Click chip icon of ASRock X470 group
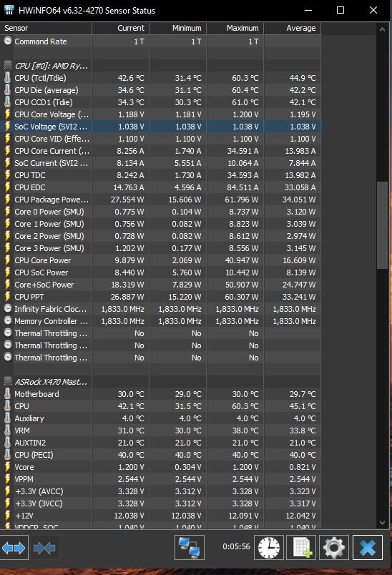This screenshot has width=392, height=575. [8, 382]
